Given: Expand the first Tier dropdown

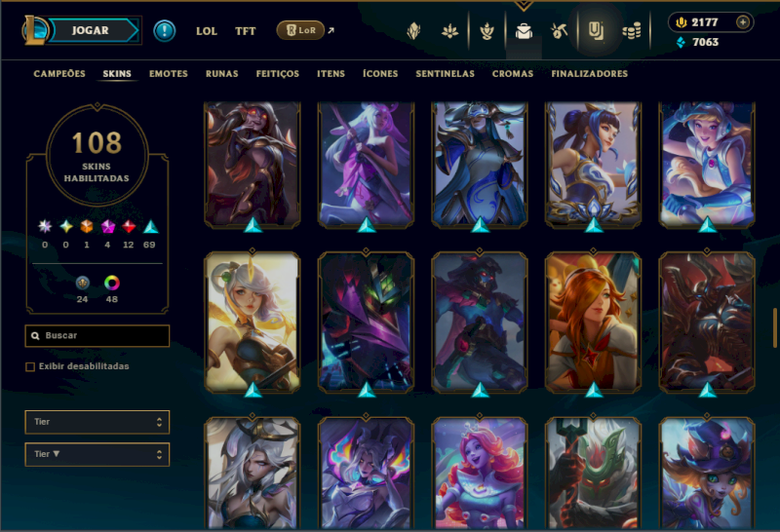Looking at the screenshot, I should [x=97, y=422].
